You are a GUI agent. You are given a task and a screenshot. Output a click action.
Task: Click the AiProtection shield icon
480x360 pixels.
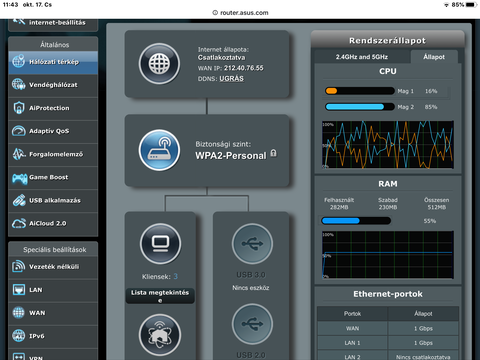(19, 108)
